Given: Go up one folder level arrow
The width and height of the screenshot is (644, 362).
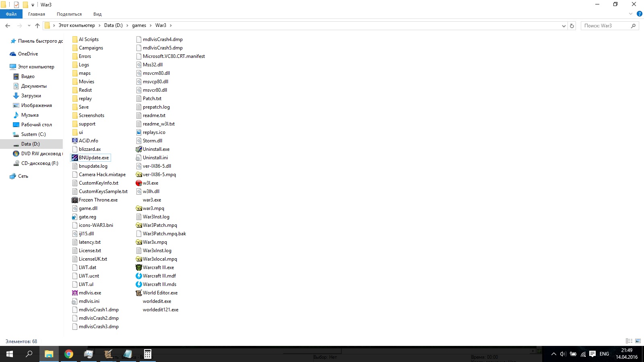Looking at the screenshot, I should 37,26.
